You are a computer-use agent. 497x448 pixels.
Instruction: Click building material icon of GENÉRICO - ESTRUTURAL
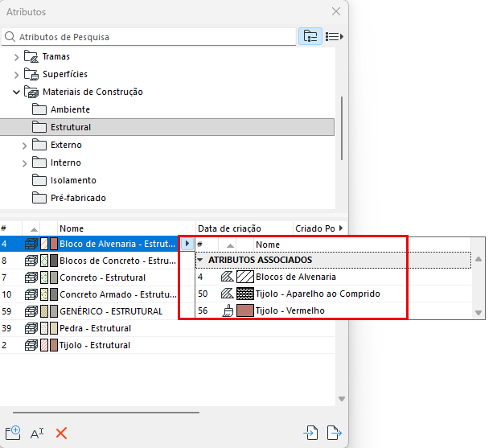click(31, 311)
